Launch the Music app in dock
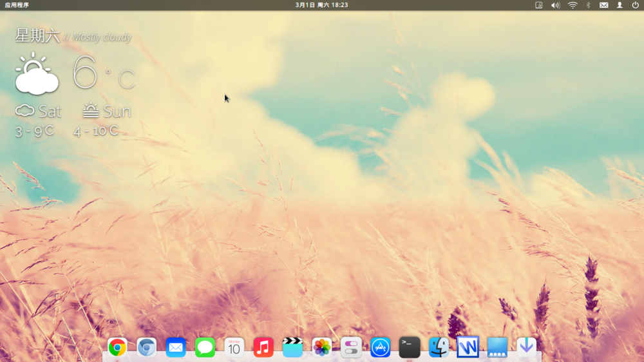Image resolution: width=644 pixels, height=362 pixels. click(263, 348)
